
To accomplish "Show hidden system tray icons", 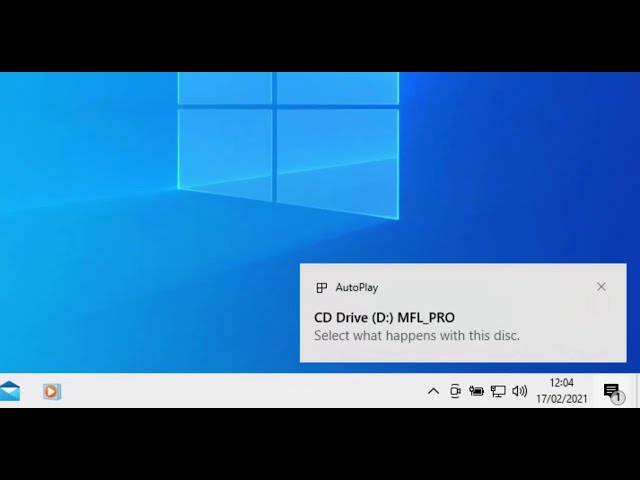I will point(433,391).
